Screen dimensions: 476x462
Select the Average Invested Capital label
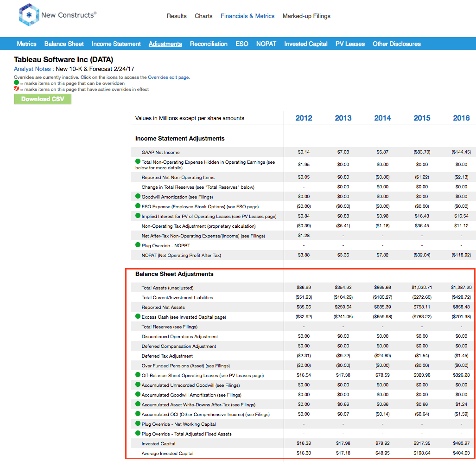[x=168, y=453]
